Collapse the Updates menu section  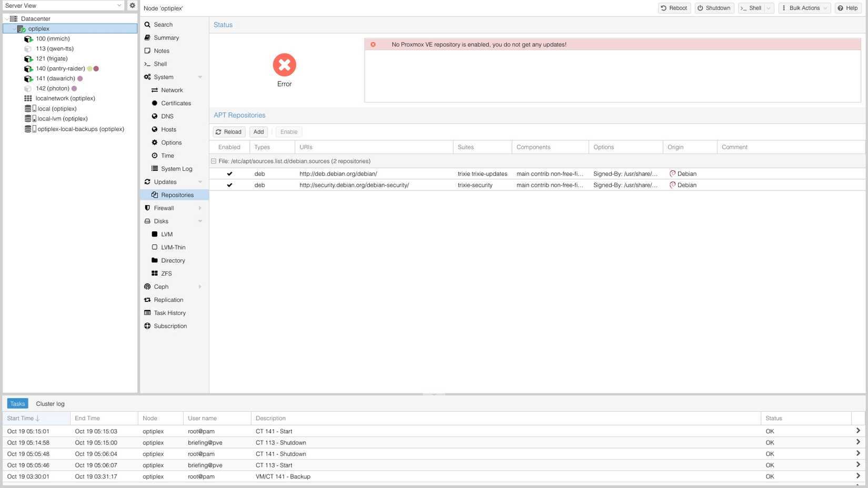(200, 182)
